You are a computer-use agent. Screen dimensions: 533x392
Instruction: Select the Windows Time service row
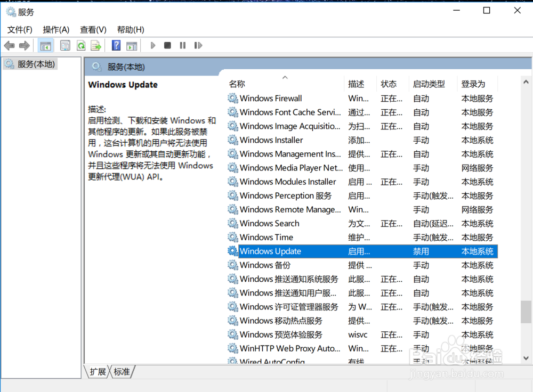tap(362, 237)
